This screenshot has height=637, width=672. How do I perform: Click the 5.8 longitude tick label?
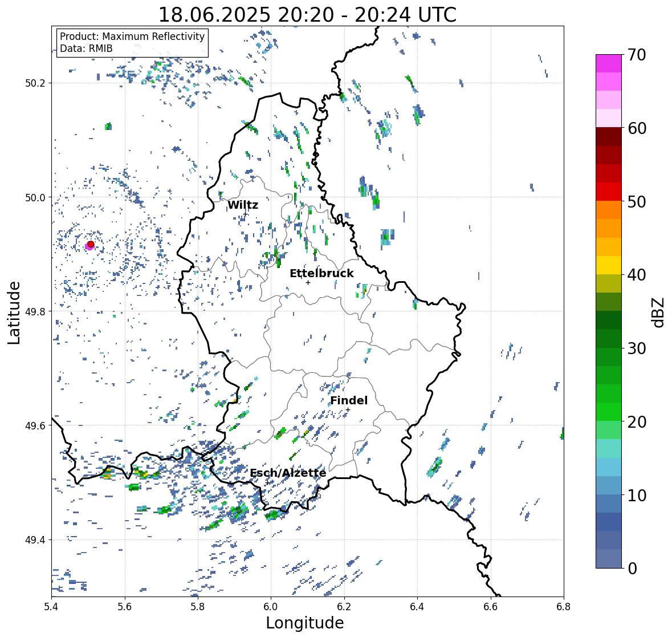[198, 607]
